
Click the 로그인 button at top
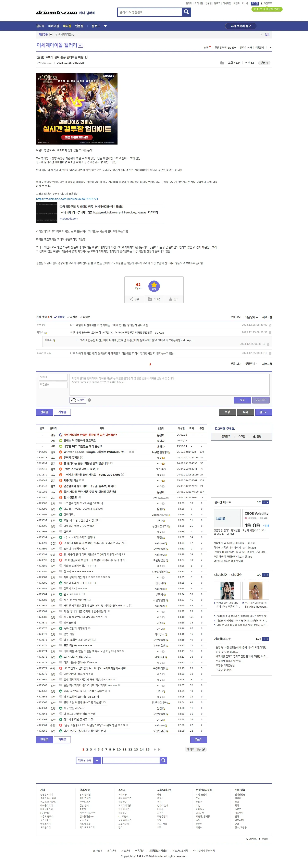point(254,3)
